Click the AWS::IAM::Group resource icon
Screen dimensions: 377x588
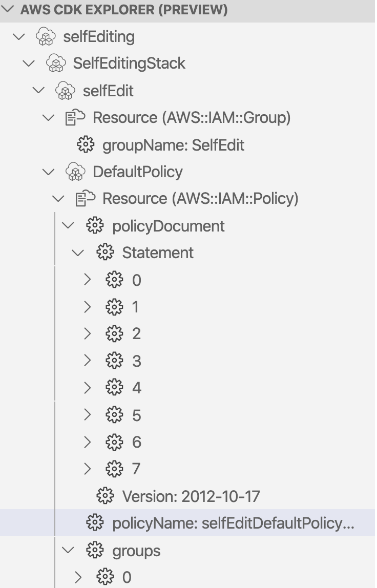coord(75,117)
